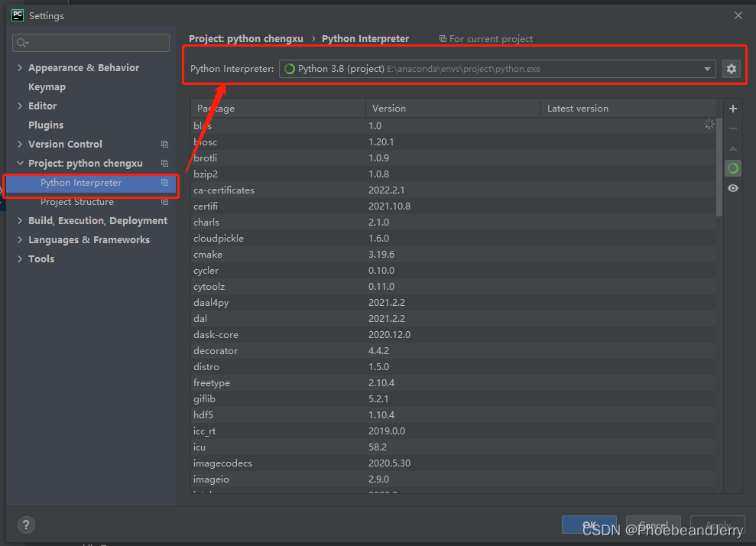756x546 pixels.
Task: Click project-scope icon beside Project Structure
Action: 164,202
